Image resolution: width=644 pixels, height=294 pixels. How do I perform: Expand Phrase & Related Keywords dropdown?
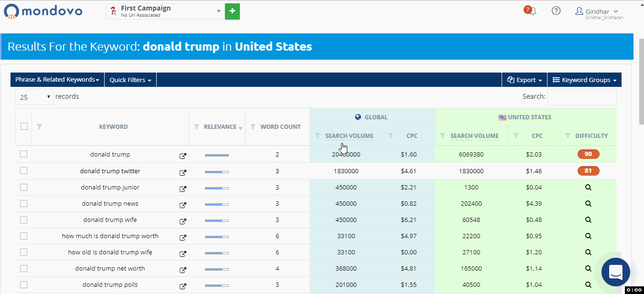pyautogui.click(x=57, y=80)
